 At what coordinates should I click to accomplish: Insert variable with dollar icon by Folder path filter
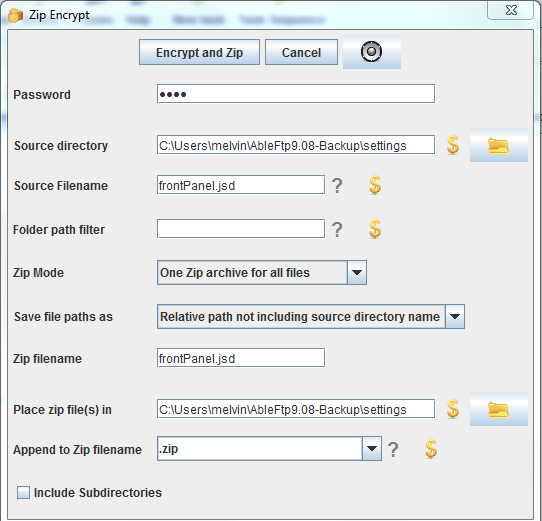(x=375, y=229)
